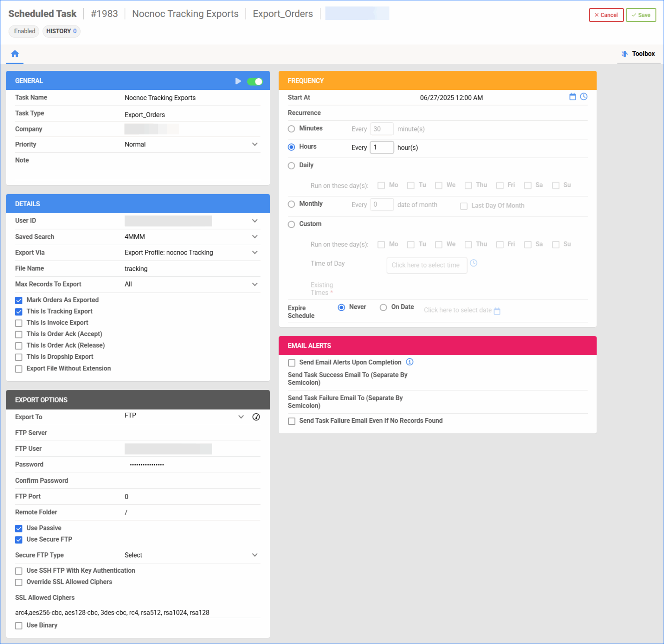Screen dimensions: 664x644
Task: Open the Priority dropdown
Action: (x=255, y=144)
